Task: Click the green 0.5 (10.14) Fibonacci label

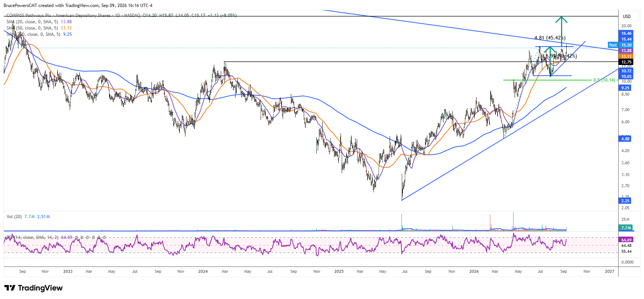Action: 604,80
